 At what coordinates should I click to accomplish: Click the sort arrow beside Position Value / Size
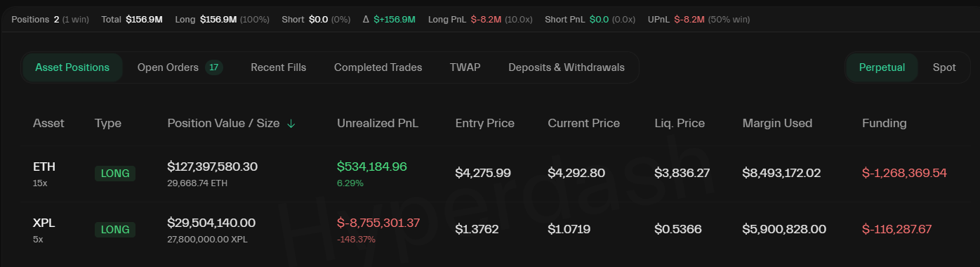tap(291, 124)
